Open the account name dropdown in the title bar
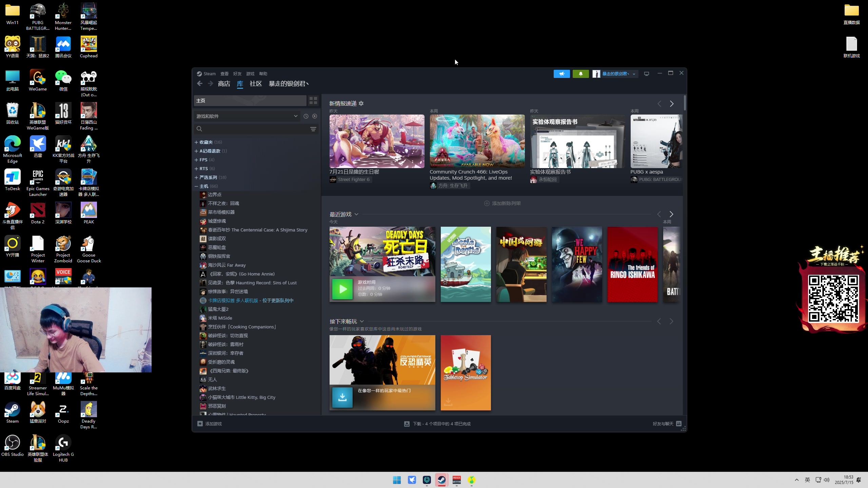868x488 pixels. (x=615, y=74)
